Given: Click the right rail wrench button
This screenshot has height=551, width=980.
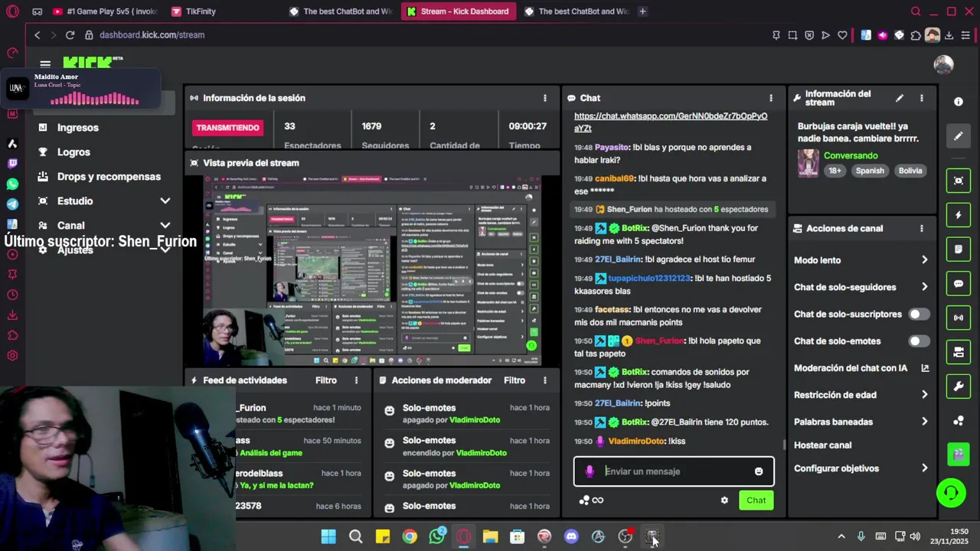Looking at the screenshot, I should [958, 386].
